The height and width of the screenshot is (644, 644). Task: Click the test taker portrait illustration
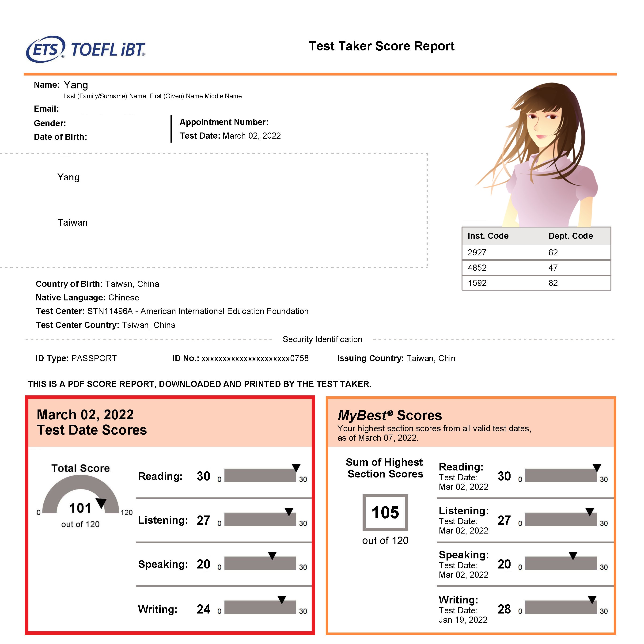(536, 155)
